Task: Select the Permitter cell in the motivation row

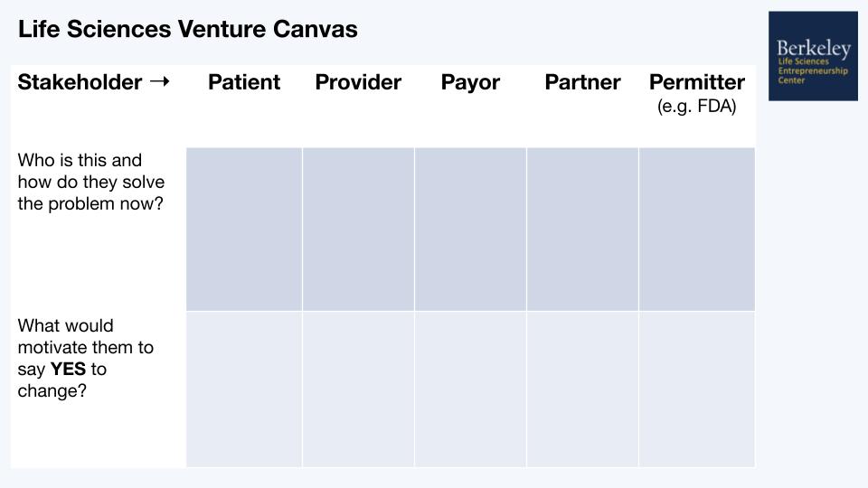Action: click(696, 389)
